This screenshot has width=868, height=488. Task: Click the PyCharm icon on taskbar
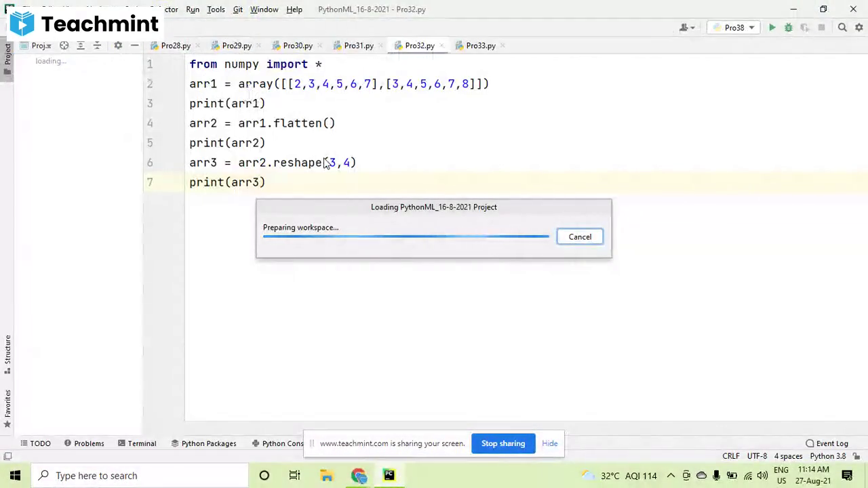pyautogui.click(x=389, y=476)
